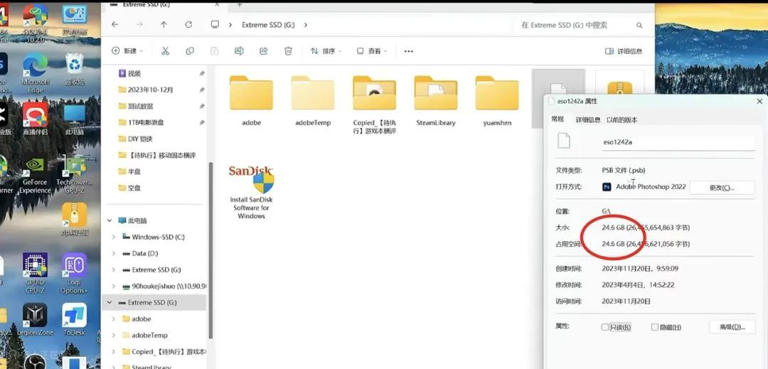Open the 排序 Sort dropdown

(326, 51)
